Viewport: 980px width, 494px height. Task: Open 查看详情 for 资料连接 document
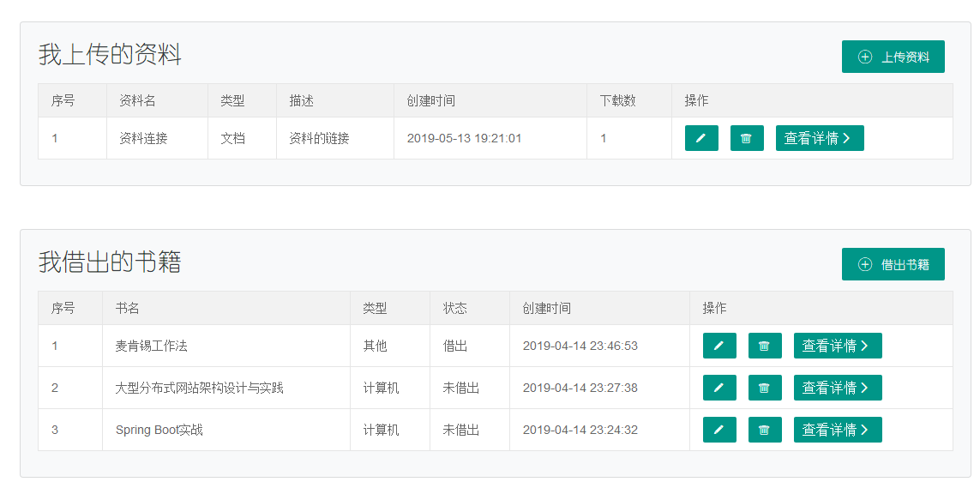coord(819,138)
